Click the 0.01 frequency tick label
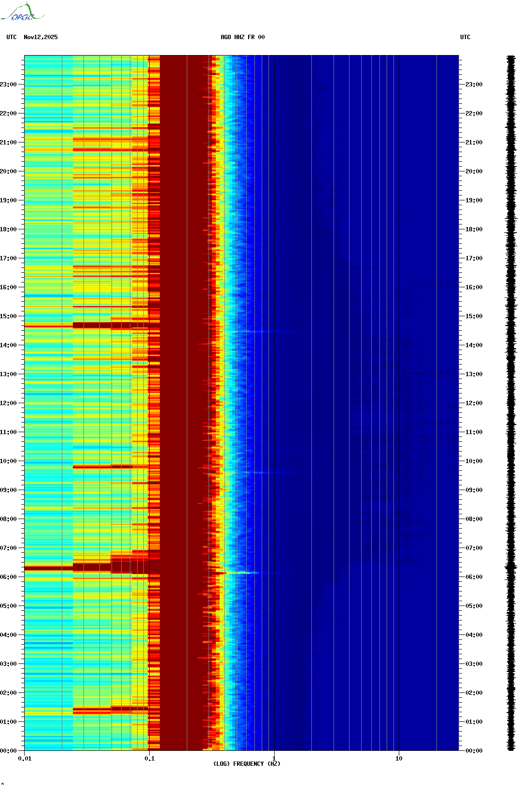Screen dimensions: 532x789 tap(25, 759)
